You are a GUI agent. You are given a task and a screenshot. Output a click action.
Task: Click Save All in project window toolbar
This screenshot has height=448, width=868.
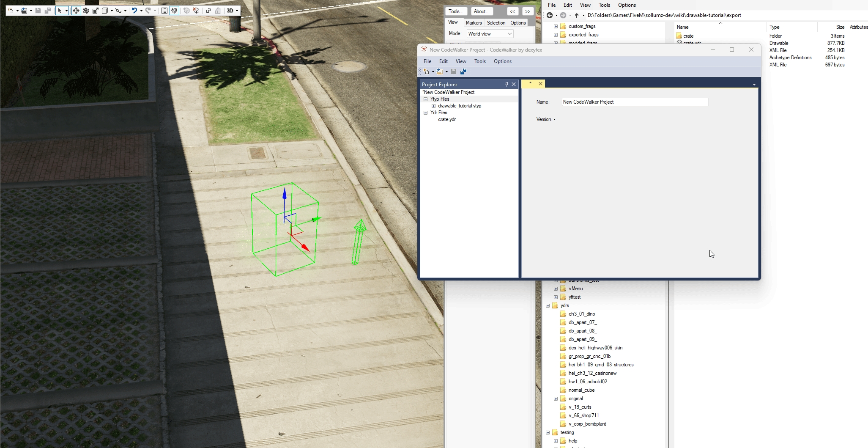tap(463, 71)
